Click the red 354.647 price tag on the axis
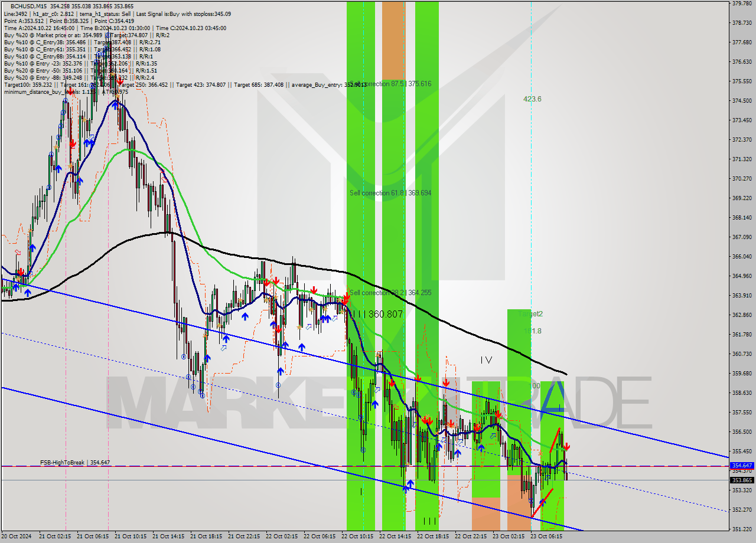 (x=742, y=466)
